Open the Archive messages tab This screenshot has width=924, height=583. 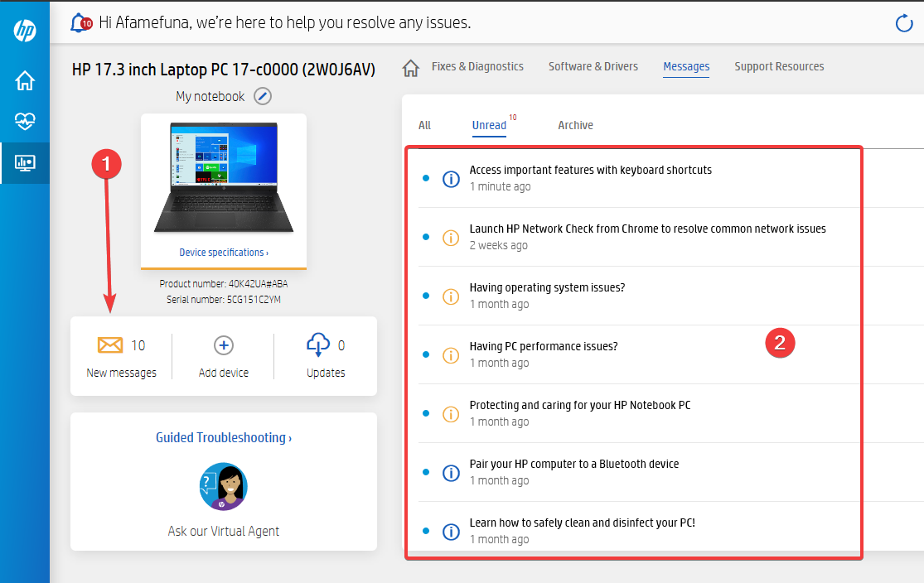click(575, 125)
